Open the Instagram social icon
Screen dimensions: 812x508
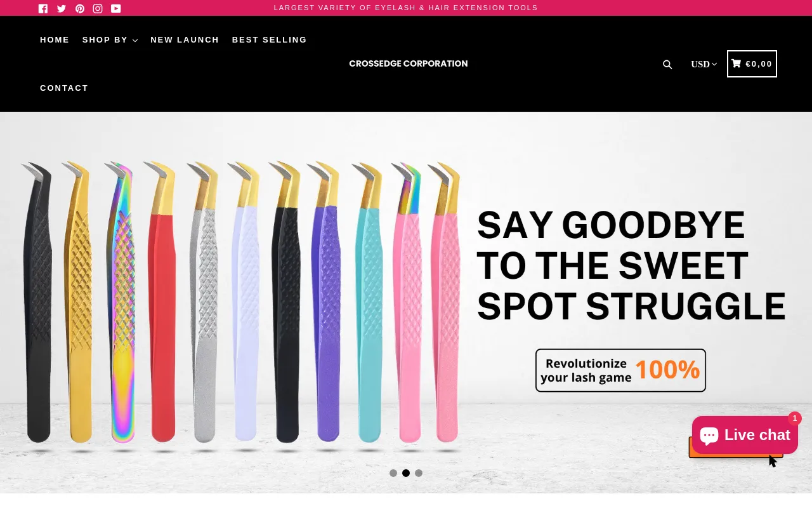[98, 8]
